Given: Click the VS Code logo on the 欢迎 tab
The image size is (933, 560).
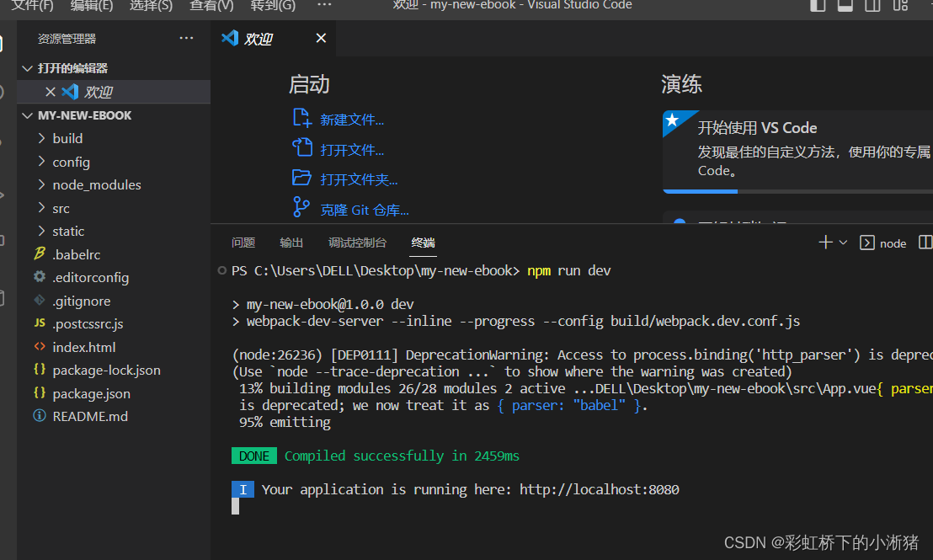Looking at the screenshot, I should (x=230, y=38).
